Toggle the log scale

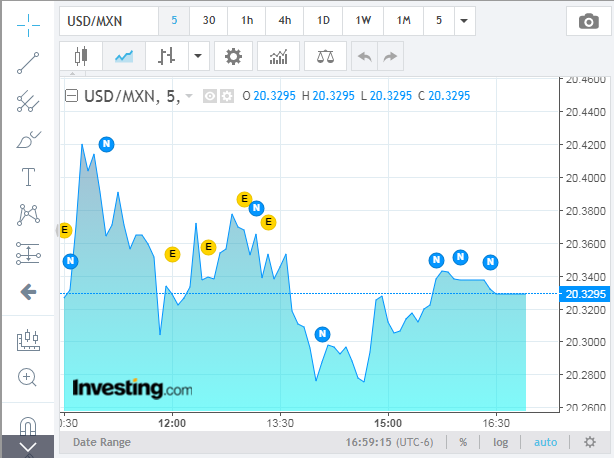[500, 441]
